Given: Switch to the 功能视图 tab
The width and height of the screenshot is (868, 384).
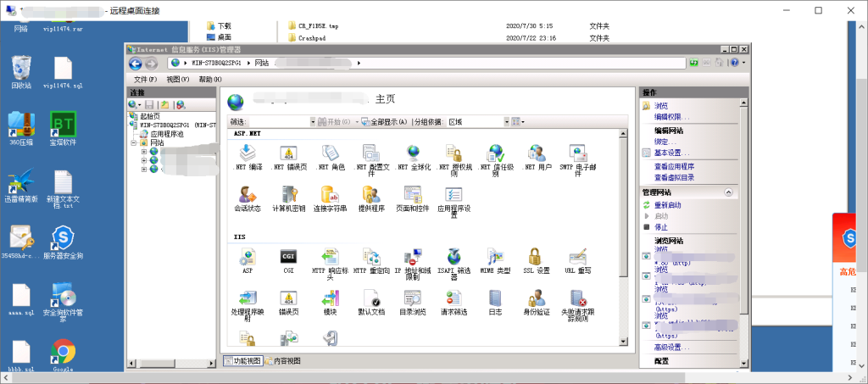Looking at the screenshot, I should click(x=242, y=361).
